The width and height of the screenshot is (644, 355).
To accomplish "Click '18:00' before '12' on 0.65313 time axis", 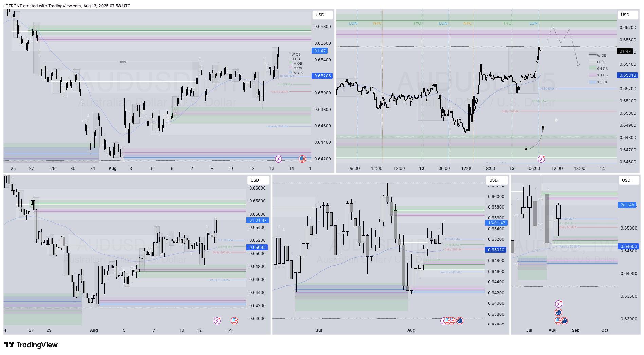I will 399,169.
